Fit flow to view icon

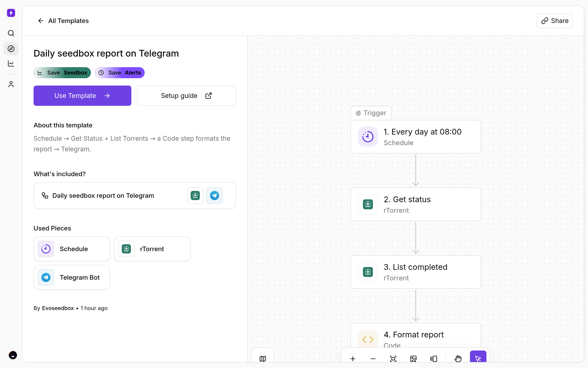(x=393, y=359)
